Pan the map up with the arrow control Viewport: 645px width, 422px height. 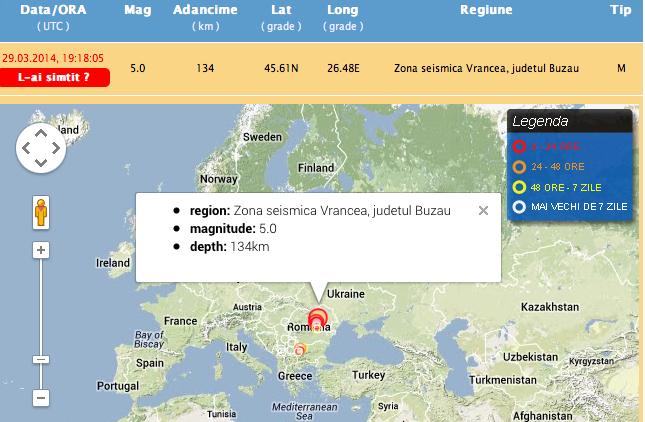pyautogui.click(x=41, y=134)
